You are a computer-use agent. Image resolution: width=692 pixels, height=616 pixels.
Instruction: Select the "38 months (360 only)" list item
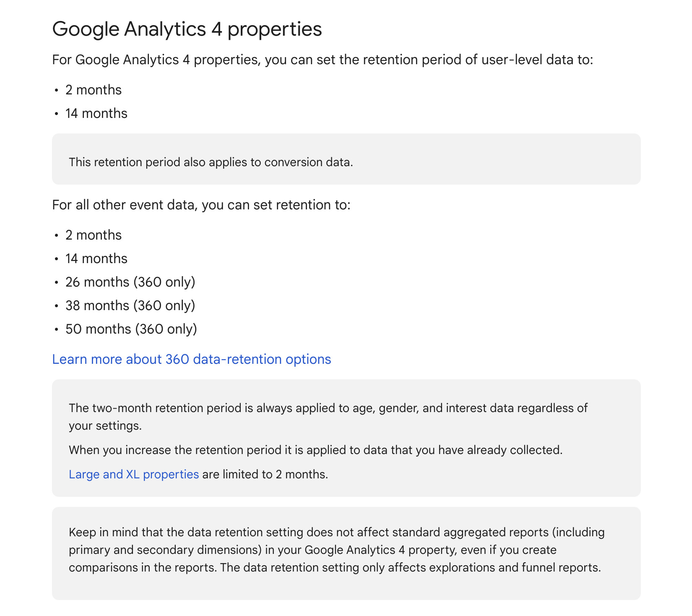(130, 306)
